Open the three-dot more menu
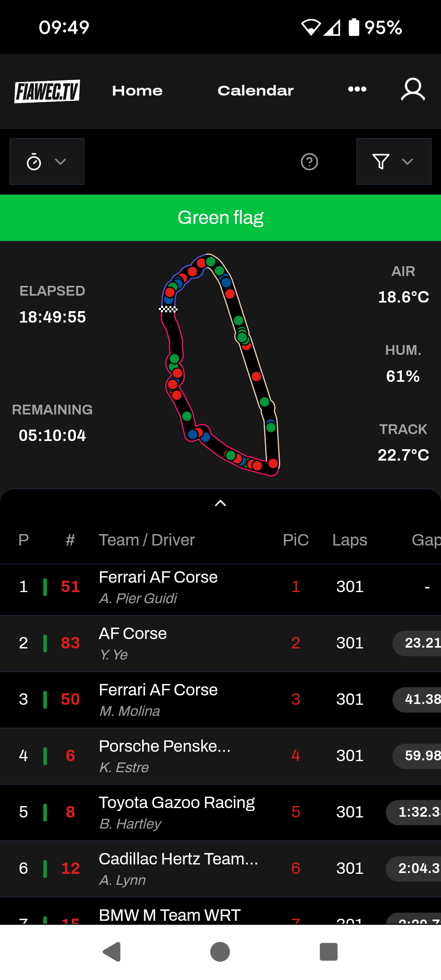441x980 pixels. tap(357, 89)
